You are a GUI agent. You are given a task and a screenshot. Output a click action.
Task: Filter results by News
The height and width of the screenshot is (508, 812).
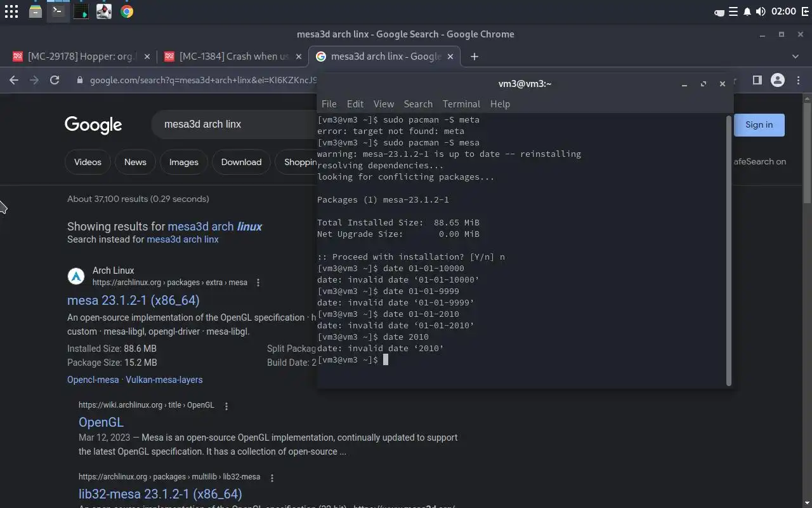tap(135, 162)
